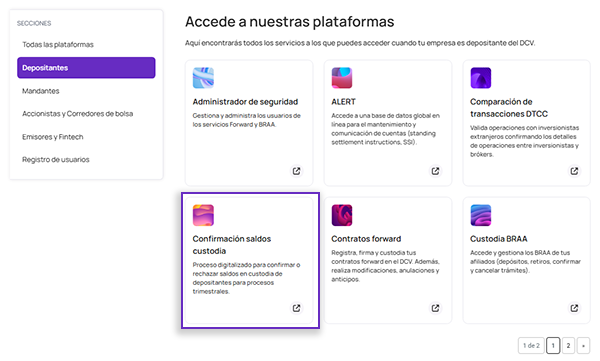Open external link on Confirmación saldos custodia card
The height and width of the screenshot is (361, 600).
[x=297, y=308]
